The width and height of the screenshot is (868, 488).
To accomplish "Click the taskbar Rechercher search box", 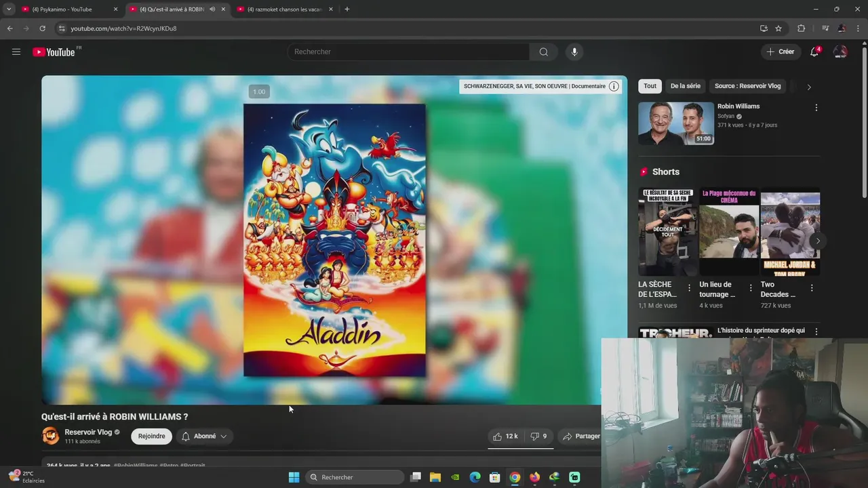I will coord(355,477).
